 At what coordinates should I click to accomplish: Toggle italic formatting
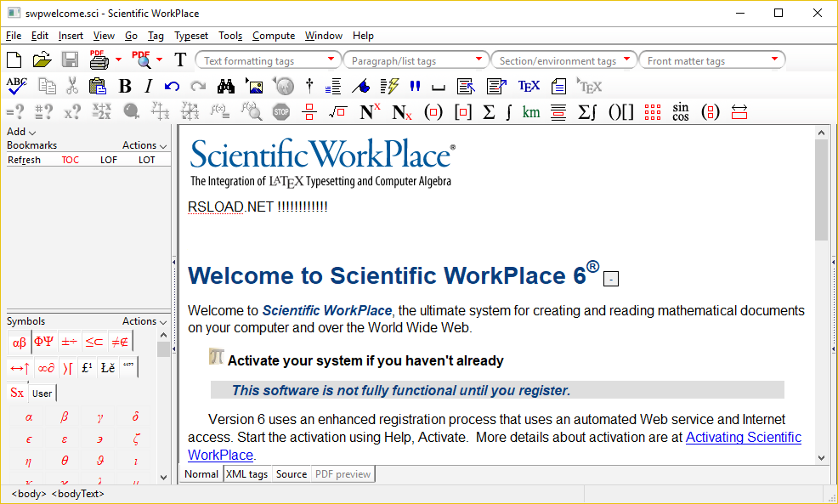(147, 86)
